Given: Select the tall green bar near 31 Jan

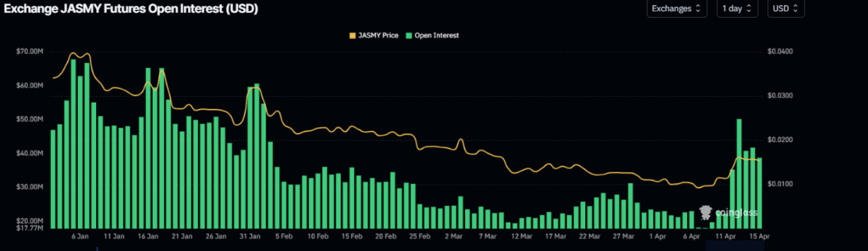Looking at the screenshot, I should 256,155.
